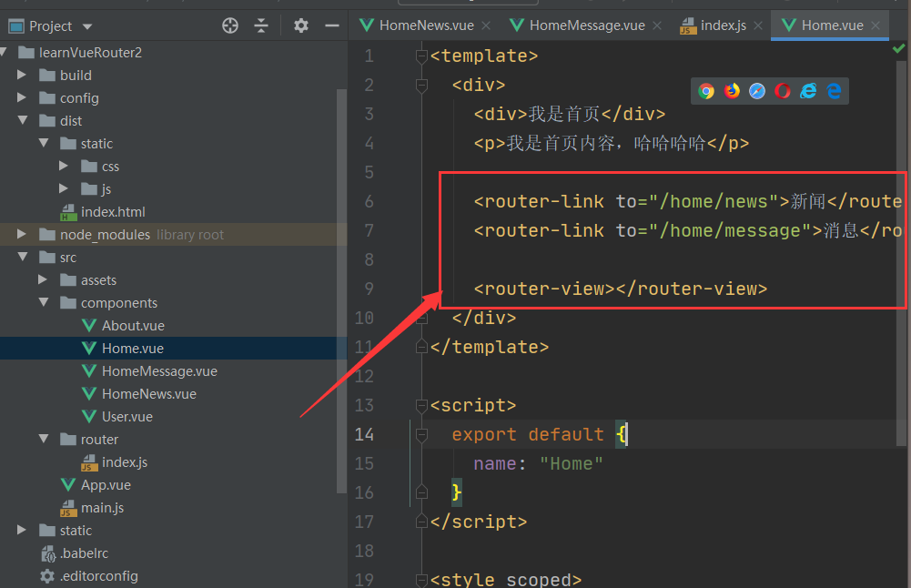Close the HomeMessage.vue tab
The height and width of the screenshot is (588, 911).
pos(657,25)
